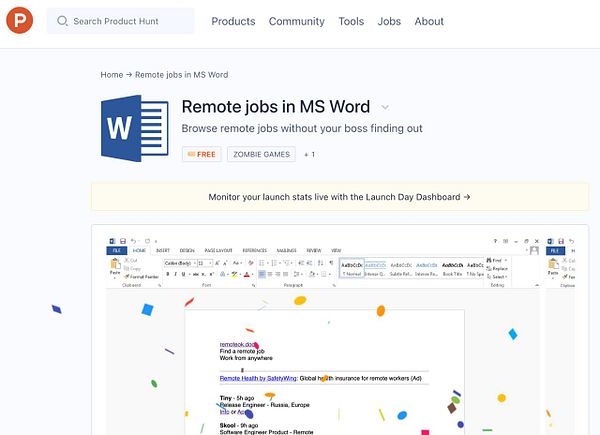
Task: Click the Sort A-Z icon
Action: click(320, 263)
